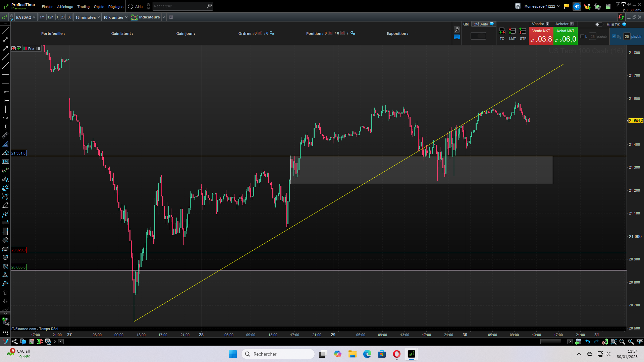
Task: Open the 15 minutes timeframe dropdown
Action: tap(88, 17)
